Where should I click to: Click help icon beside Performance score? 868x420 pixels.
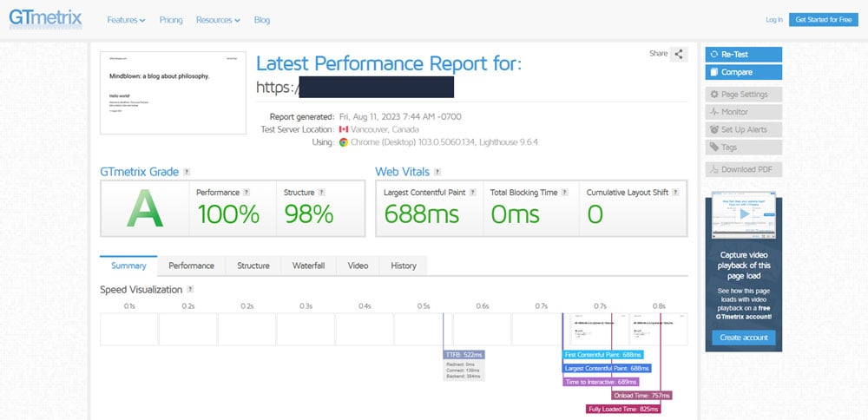coord(246,192)
